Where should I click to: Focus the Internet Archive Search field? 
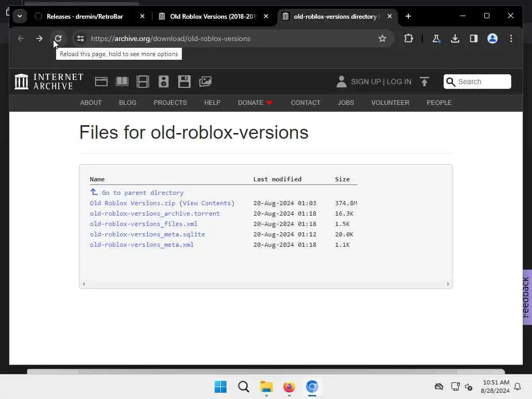point(477,82)
